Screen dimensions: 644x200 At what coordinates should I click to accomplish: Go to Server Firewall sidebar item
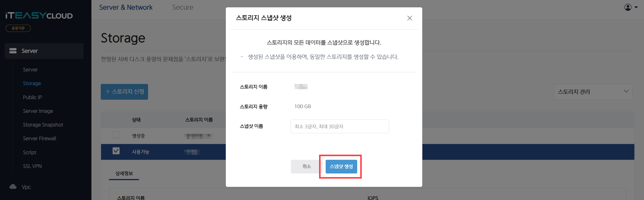[x=39, y=138]
